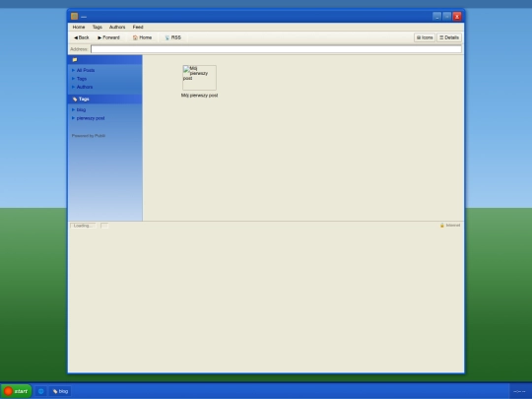
Task: Click the Internet zone status indicator
Action: pos(450,226)
